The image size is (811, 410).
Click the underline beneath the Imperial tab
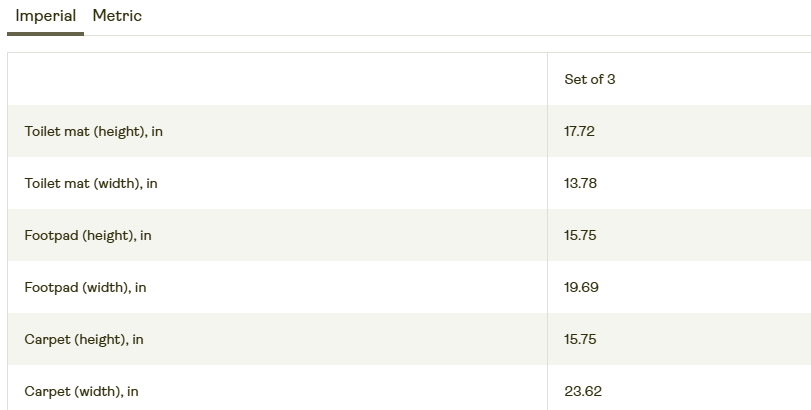46,34
